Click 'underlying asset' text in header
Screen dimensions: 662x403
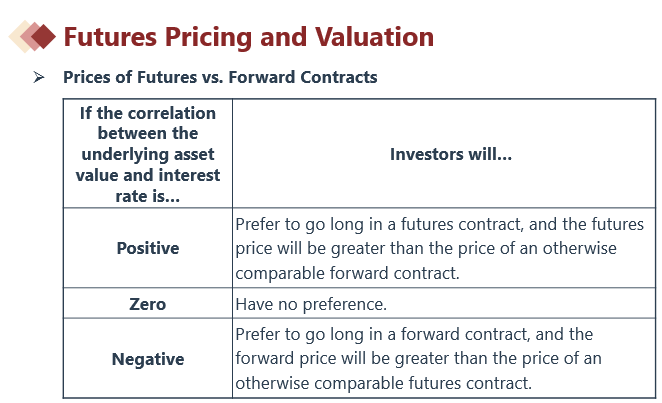(148, 154)
